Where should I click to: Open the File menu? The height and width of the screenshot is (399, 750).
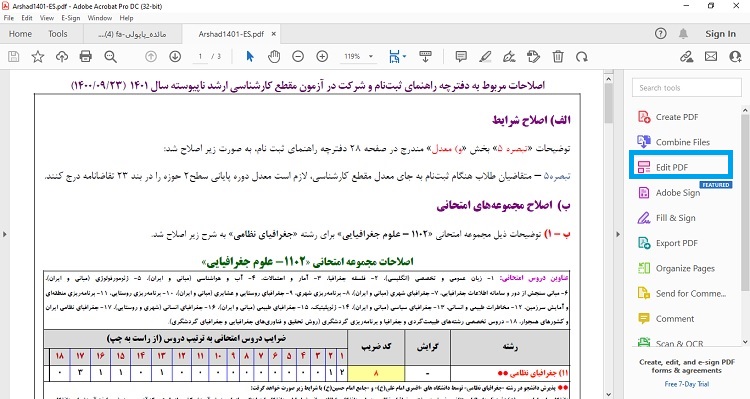(9, 18)
